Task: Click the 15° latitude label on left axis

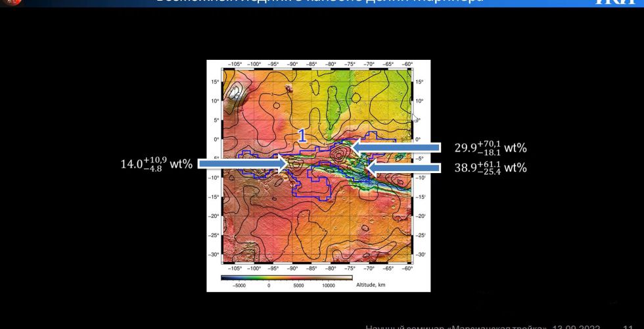Action: coord(214,82)
